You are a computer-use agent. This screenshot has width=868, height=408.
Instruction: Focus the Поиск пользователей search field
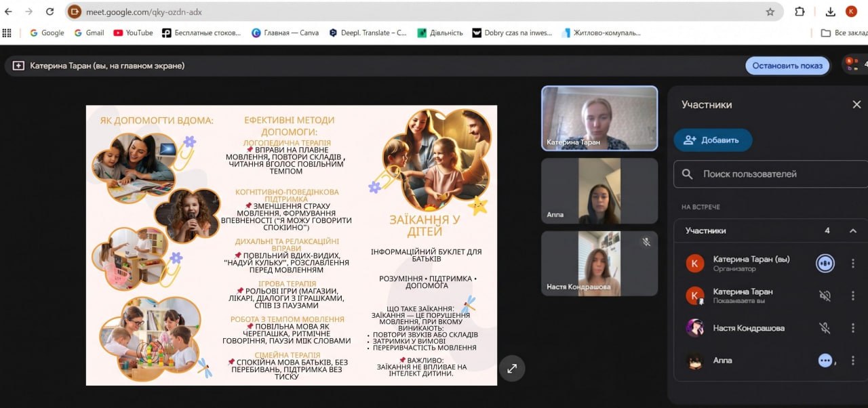coord(773,174)
